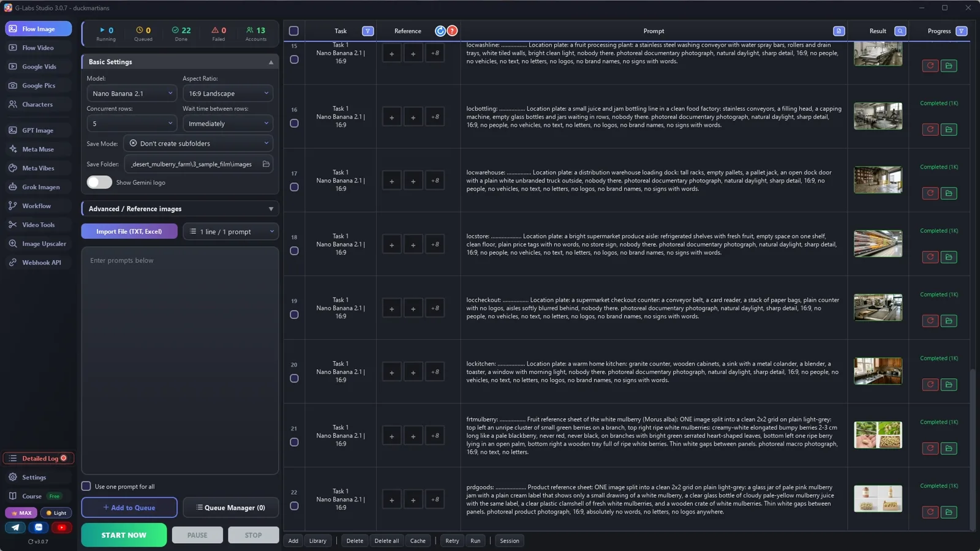
Task: Click the Result column search icon
Action: [x=900, y=31]
